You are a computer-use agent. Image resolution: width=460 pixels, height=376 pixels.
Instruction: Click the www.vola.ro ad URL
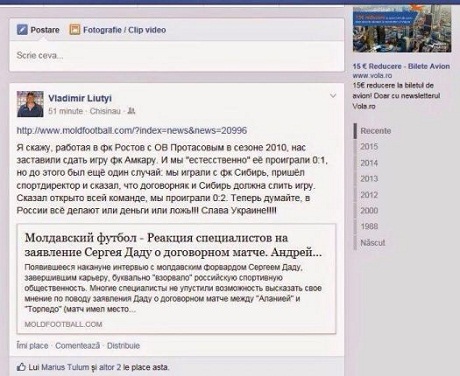(x=372, y=76)
